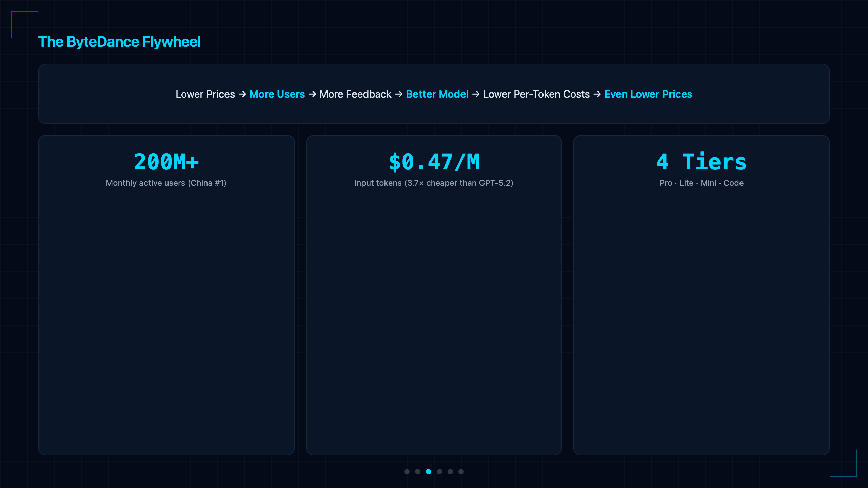868x488 pixels.
Task: Select the 200M+ statistic card
Action: [166, 295]
